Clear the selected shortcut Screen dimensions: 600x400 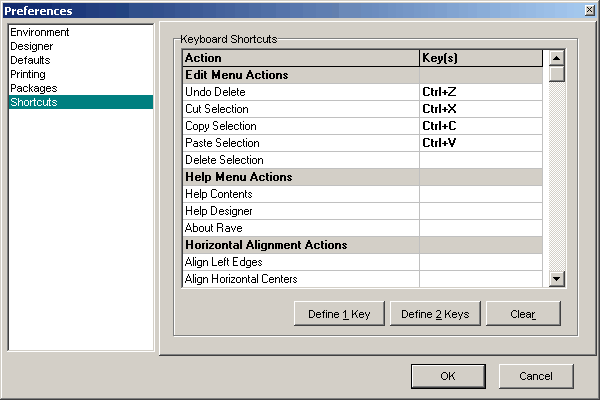click(x=522, y=314)
